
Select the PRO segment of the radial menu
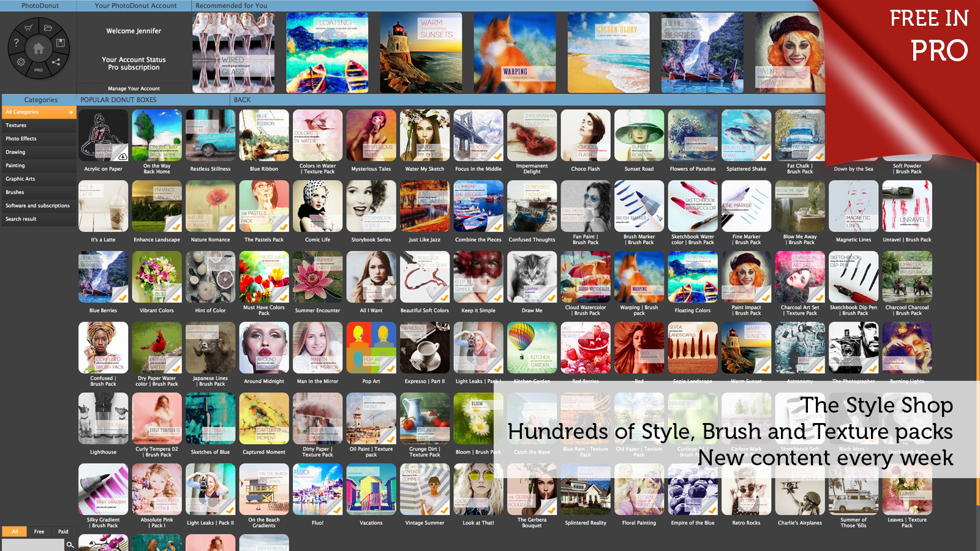(x=38, y=70)
